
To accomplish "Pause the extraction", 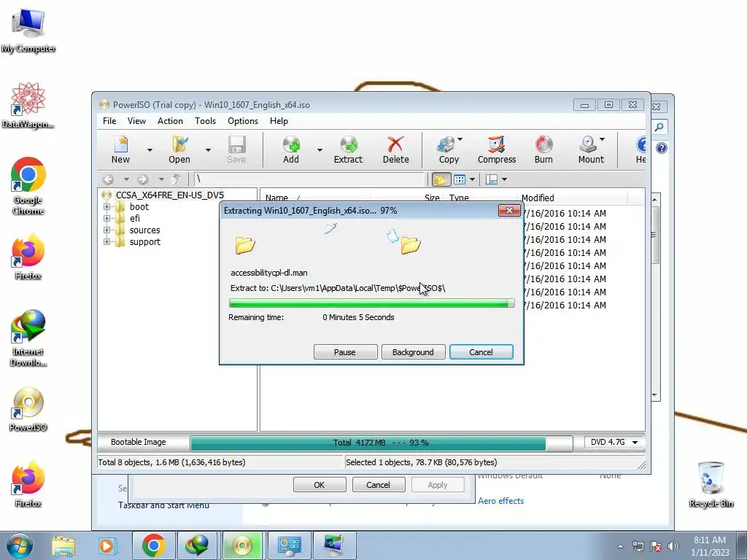I will pyautogui.click(x=345, y=352).
